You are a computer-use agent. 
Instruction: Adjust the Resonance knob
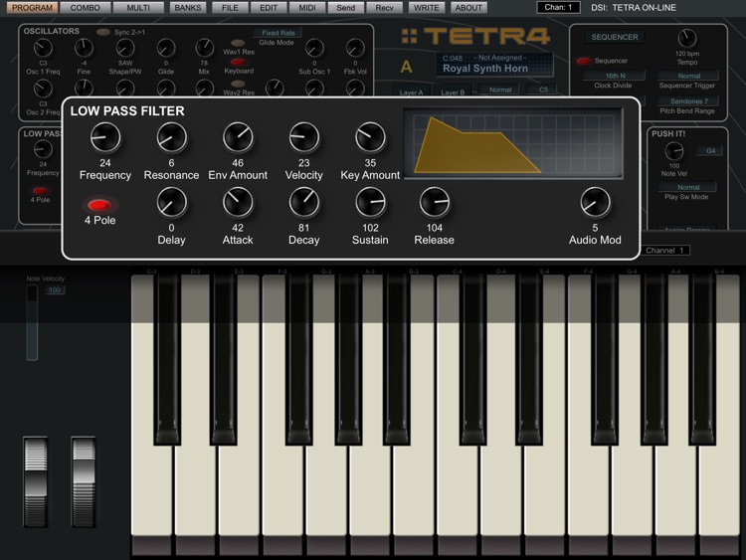(171, 137)
